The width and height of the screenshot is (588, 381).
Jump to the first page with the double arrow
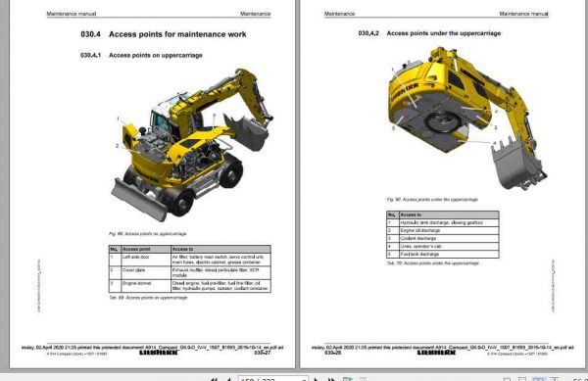coord(214,379)
